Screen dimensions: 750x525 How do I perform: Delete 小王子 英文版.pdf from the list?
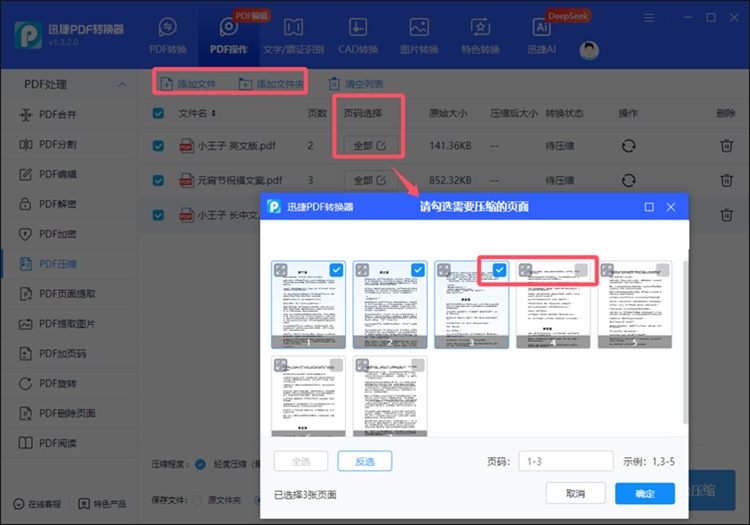tap(726, 145)
